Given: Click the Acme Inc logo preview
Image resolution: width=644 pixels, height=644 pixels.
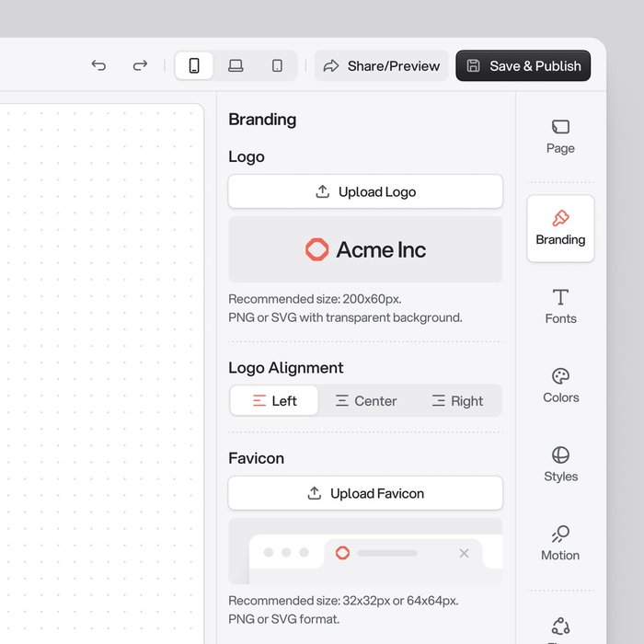Looking at the screenshot, I should pyautogui.click(x=365, y=249).
